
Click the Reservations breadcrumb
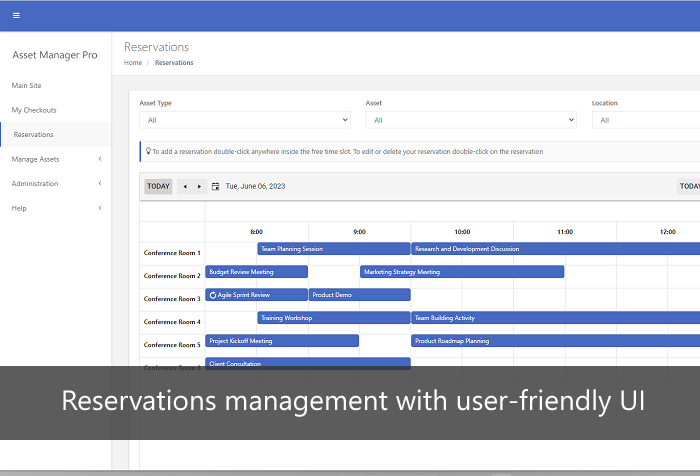tap(174, 63)
